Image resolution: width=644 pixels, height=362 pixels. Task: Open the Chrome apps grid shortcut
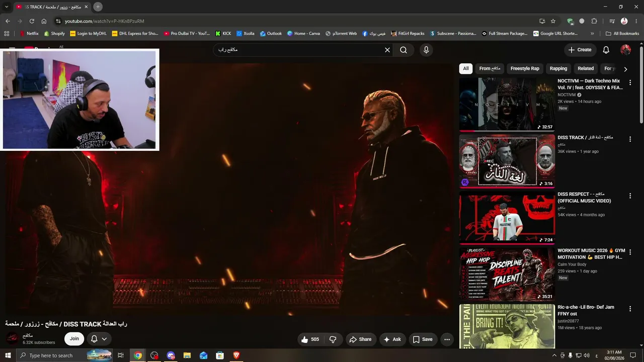click(x=7, y=34)
